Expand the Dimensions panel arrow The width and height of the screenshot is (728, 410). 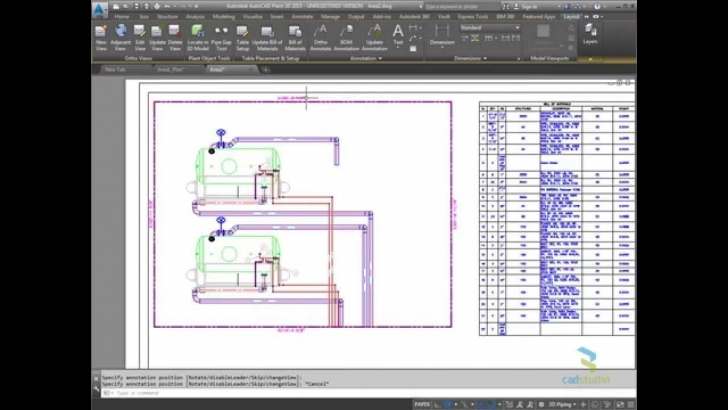tap(485, 59)
